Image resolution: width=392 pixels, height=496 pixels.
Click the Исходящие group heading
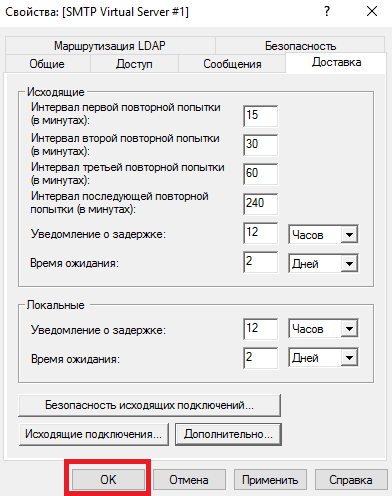(56, 92)
